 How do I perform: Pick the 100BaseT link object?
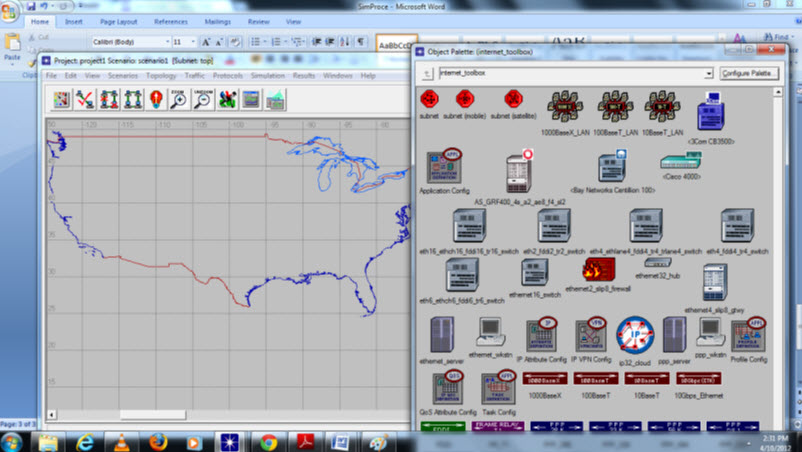pos(596,379)
